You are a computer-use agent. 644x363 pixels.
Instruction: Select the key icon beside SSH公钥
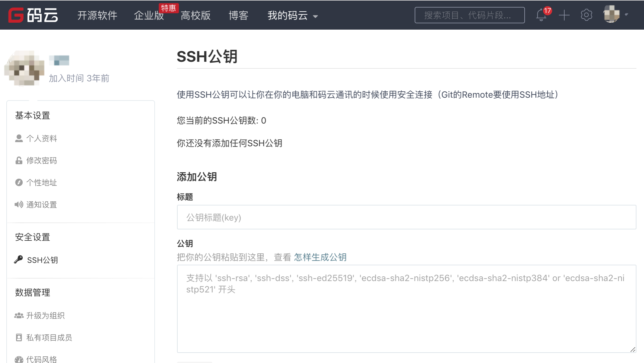coord(20,260)
